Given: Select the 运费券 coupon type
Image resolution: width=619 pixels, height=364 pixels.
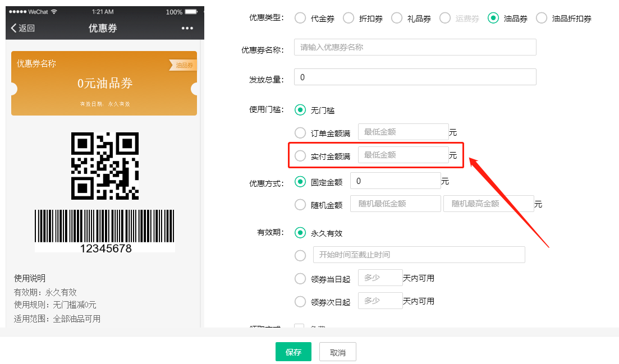Looking at the screenshot, I should point(445,18).
